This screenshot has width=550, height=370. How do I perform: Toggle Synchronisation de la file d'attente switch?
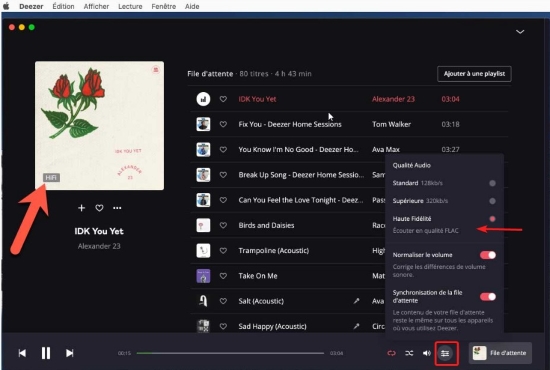click(488, 297)
